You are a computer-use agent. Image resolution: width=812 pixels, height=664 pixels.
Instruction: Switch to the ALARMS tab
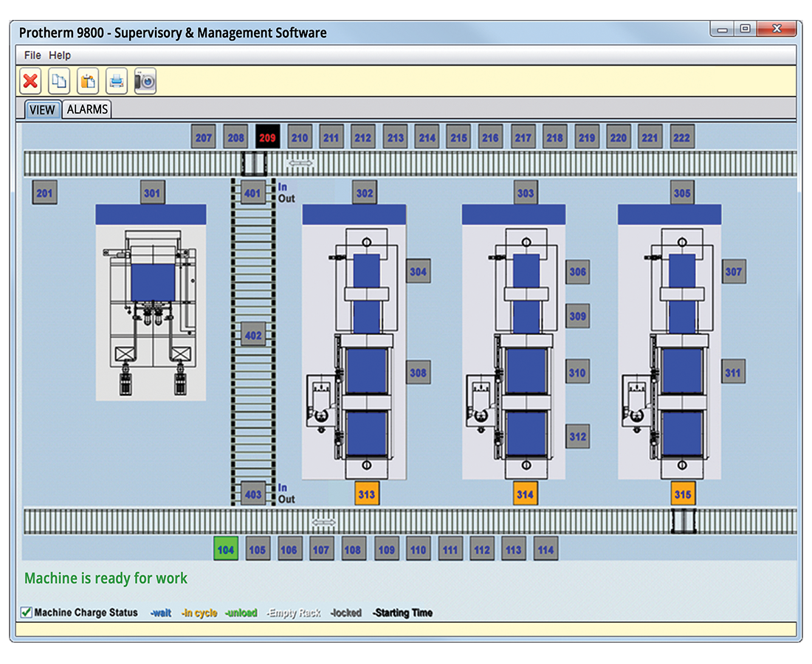(87, 109)
